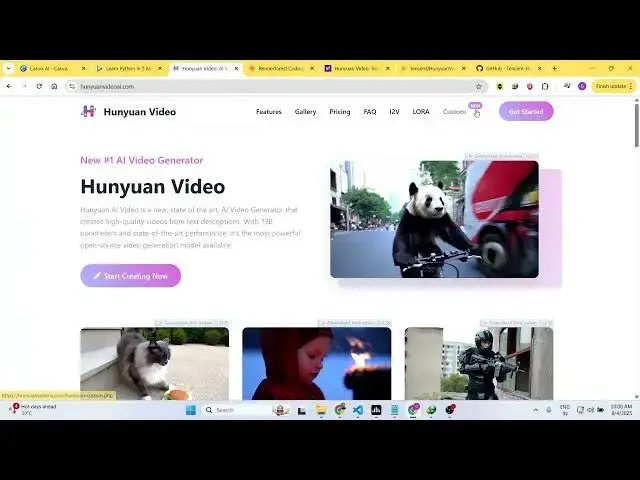Viewport: 640px width, 480px height.
Task: Click the browser forward arrow
Action: pos(24,87)
